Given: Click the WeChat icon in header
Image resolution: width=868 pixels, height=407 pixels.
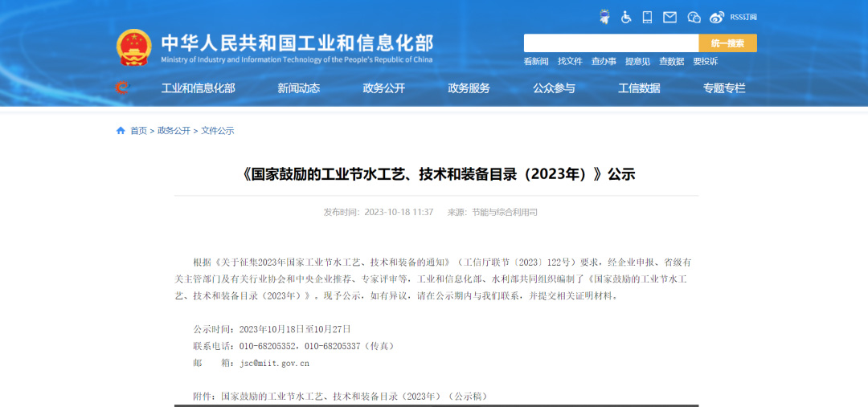Looking at the screenshot, I should coord(694,17).
